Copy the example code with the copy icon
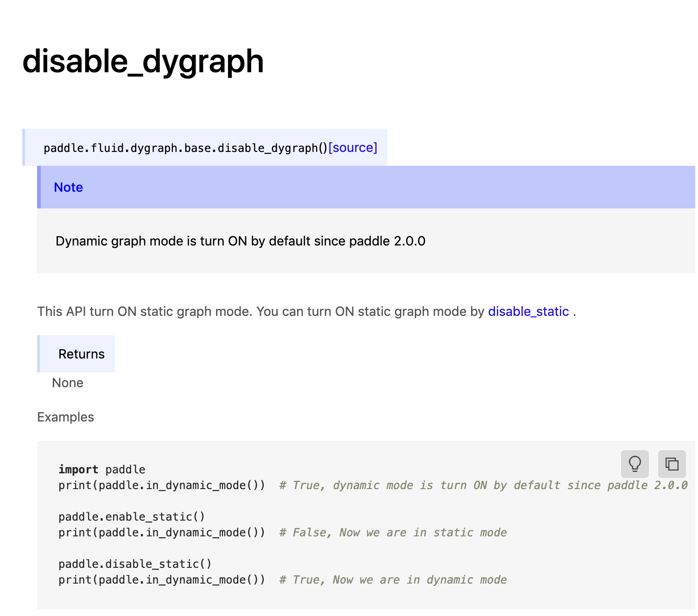This screenshot has width=698, height=616. click(672, 464)
